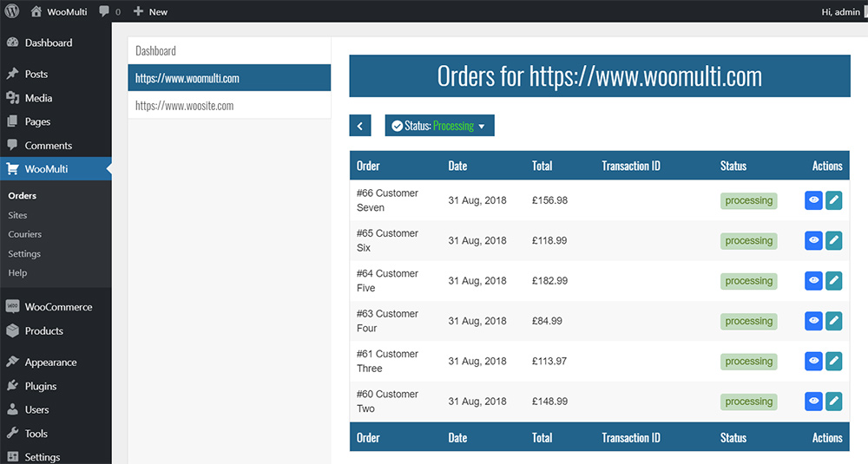Click processing status badge for order #66
The width and height of the screenshot is (868, 464).
tap(748, 200)
